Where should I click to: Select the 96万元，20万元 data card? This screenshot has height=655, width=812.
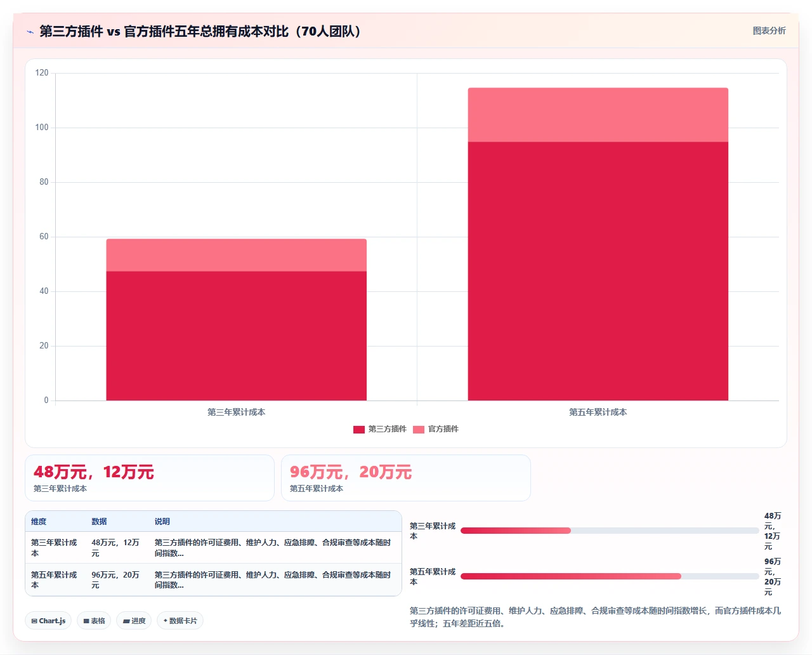pos(406,478)
